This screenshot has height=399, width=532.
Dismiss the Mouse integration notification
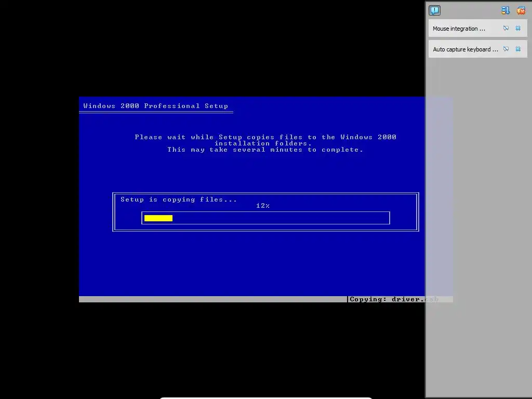(518, 28)
